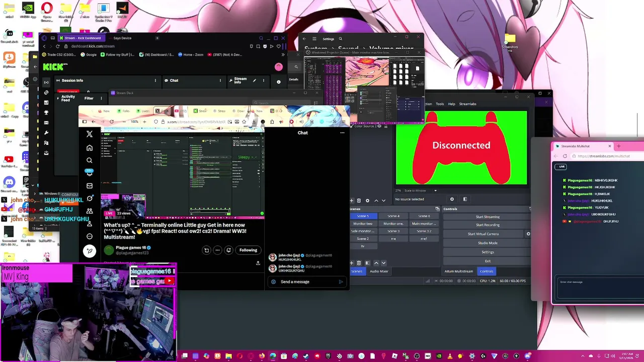The image size is (644, 362).
Task: Switch to the Audio Mixer tab in OBS
Action: pos(379,271)
